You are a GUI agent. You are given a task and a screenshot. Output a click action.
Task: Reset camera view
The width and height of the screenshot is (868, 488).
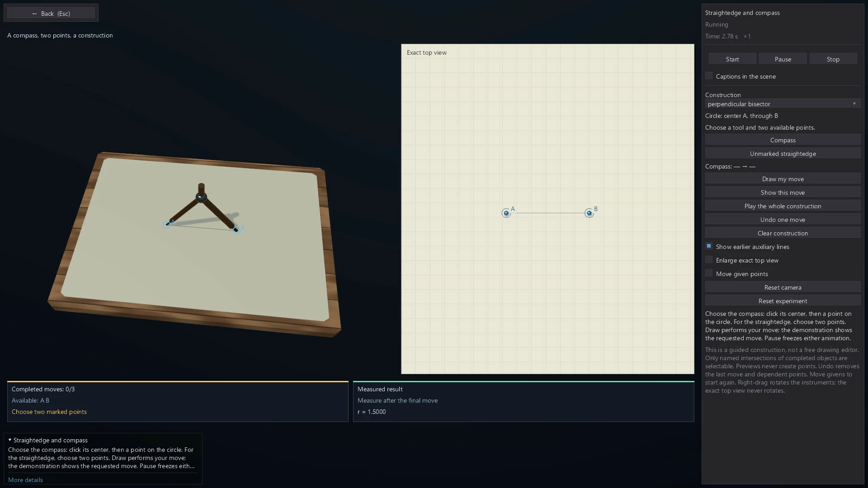pyautogui.click(x=783, y=287)
